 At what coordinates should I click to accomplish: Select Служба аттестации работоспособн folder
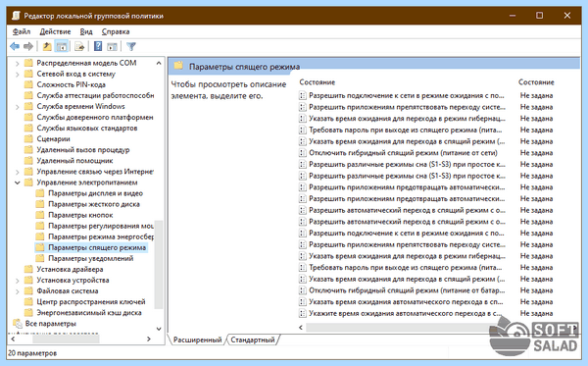point(95,96)
